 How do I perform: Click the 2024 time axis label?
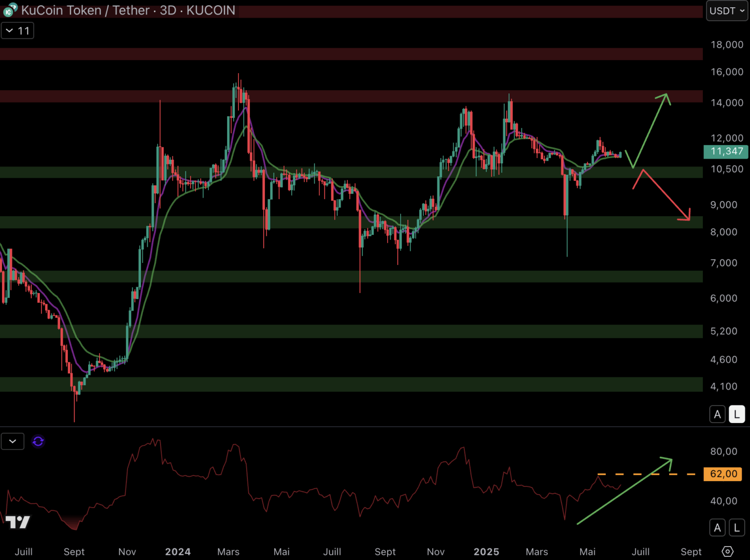pos(178,552)
